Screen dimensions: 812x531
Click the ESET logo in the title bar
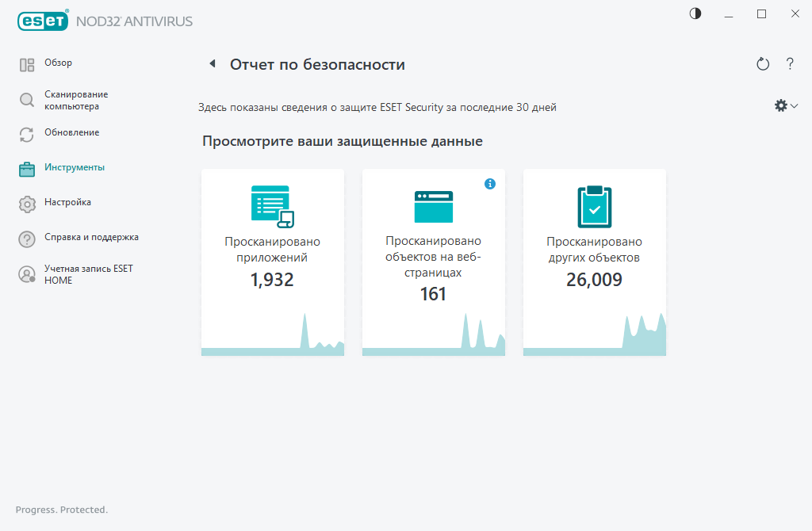coord(43,21)
